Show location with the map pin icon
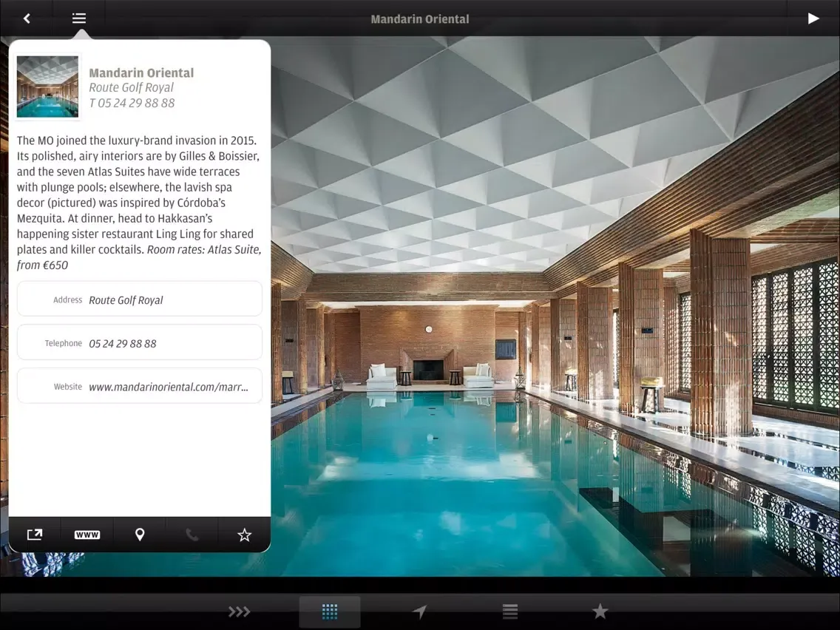Screen dimensions: 840x630 pyautogui.click(x=139, y=534)
